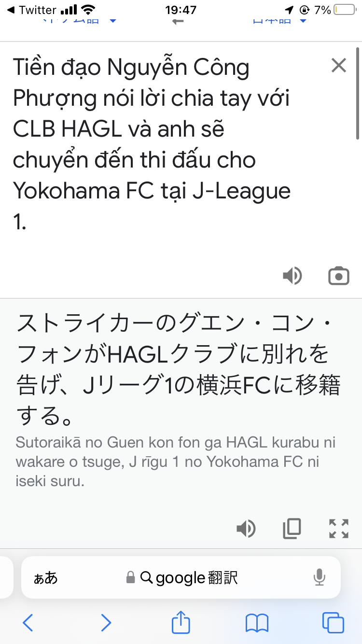Tap the google 翻訳 address bar
The height and width of the screenshot is (644, 362).
click(181, 577)
